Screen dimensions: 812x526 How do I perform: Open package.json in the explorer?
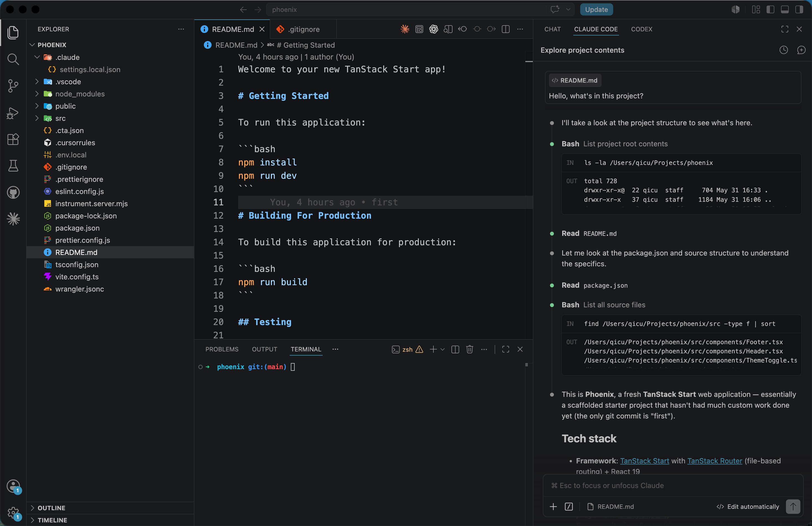[77, 228]
